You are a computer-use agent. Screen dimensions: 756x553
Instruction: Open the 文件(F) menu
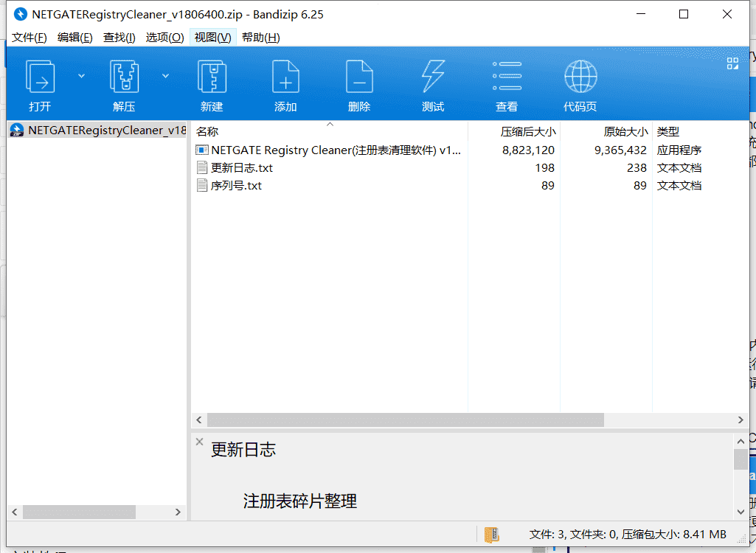[x=29, y=38]
